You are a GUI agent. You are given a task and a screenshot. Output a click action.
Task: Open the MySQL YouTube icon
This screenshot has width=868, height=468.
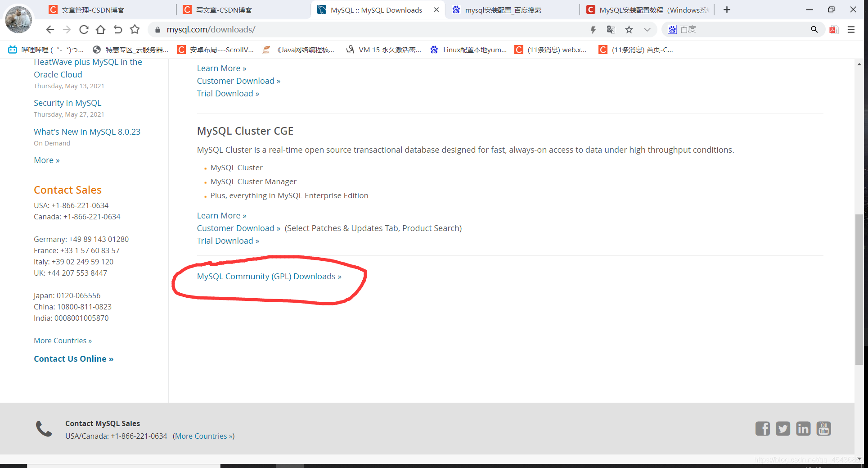[x=824, y=429]
